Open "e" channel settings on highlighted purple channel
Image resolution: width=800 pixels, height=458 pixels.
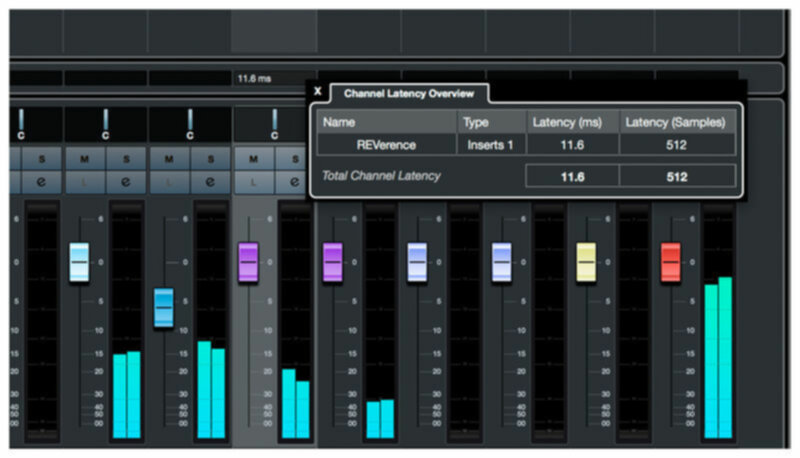point(294,181)
